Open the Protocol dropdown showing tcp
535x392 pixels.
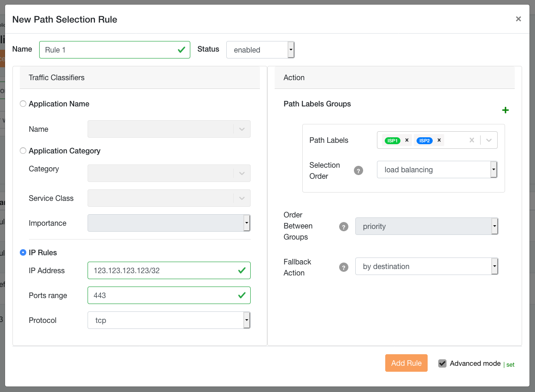click(169, 320)
